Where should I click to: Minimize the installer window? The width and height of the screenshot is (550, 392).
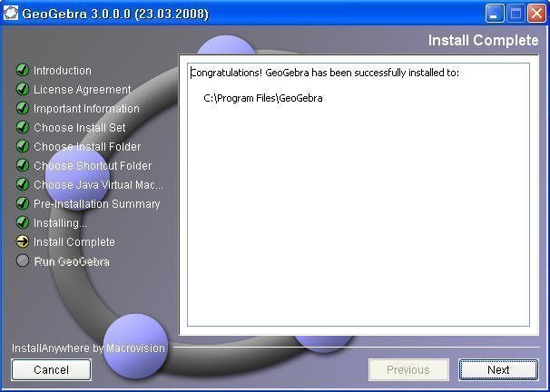point(494,14)
